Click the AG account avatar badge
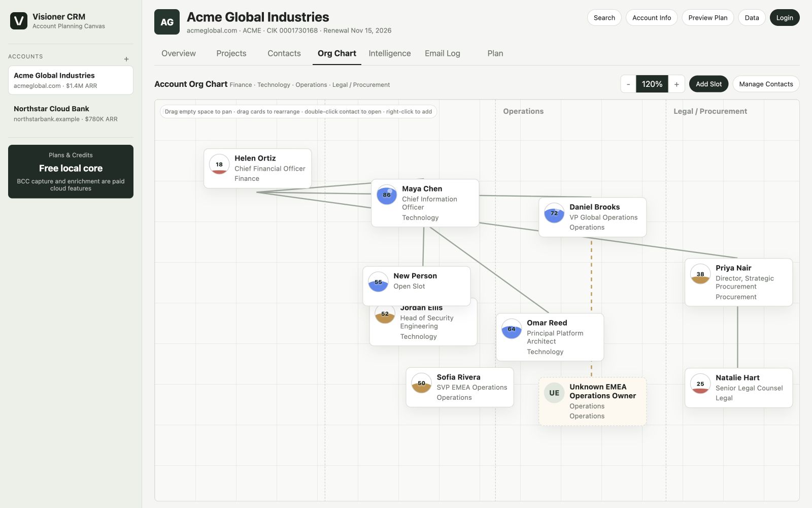 [167, 22]
